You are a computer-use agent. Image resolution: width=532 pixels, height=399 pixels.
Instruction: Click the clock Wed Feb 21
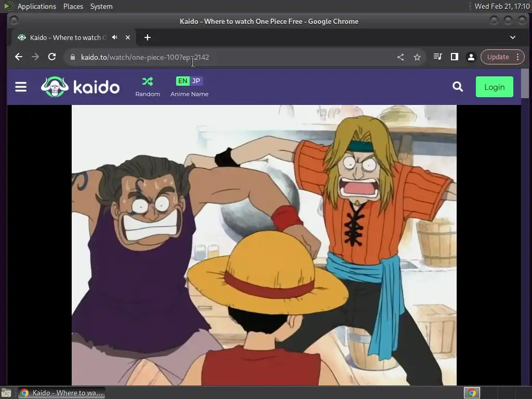coord(502,6)
